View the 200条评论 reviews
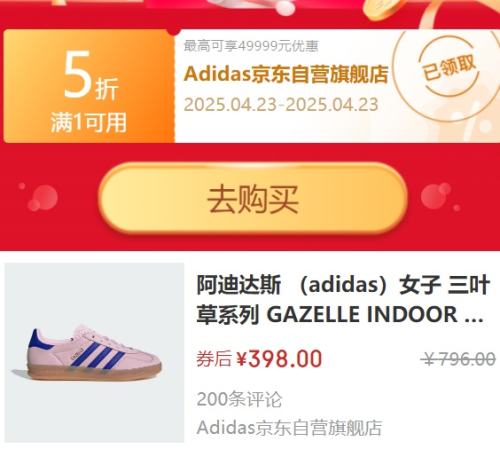This screenshot has width=500, height=449. (x=239, y=399)
